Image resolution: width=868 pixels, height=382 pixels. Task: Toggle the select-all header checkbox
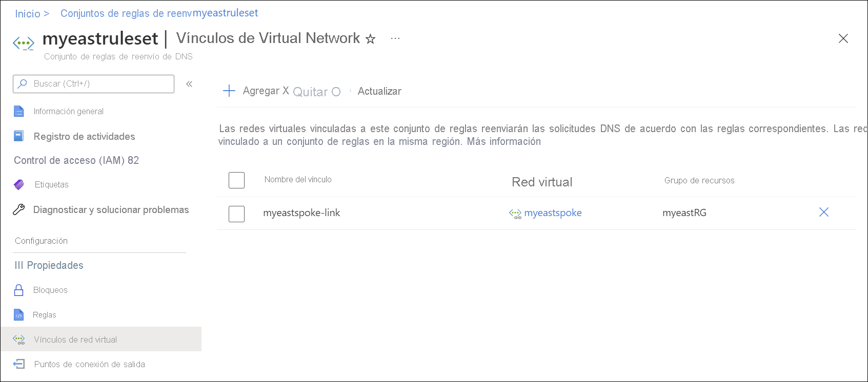[x=236, y=180]
